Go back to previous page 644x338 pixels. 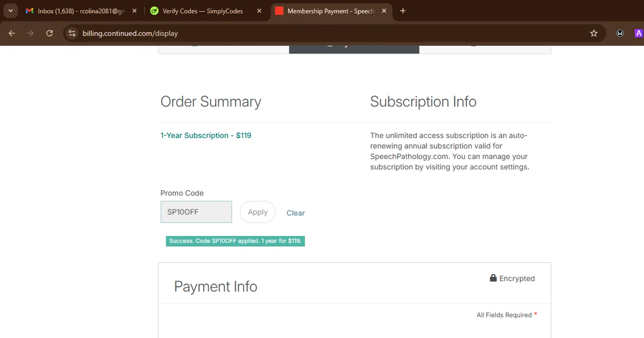(12, 33)
